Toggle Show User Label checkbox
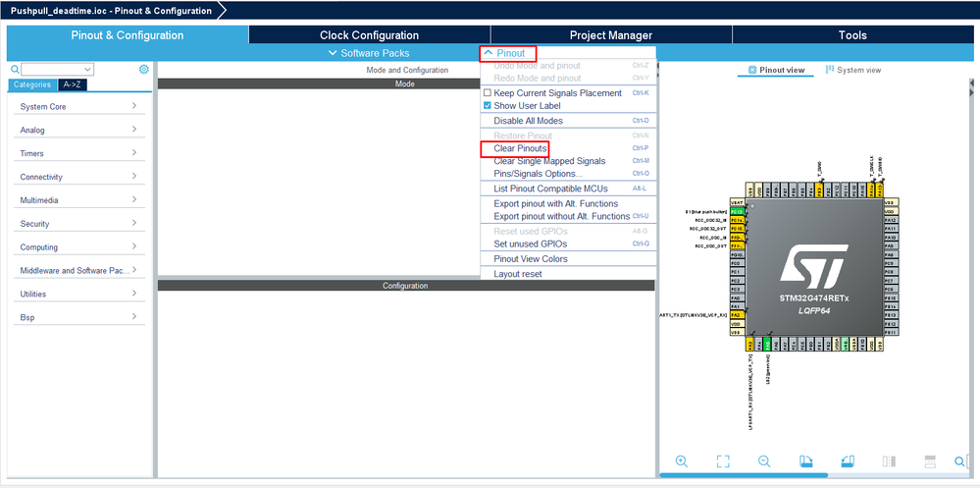This screenshot has width=980, height=488. point(488,106)
